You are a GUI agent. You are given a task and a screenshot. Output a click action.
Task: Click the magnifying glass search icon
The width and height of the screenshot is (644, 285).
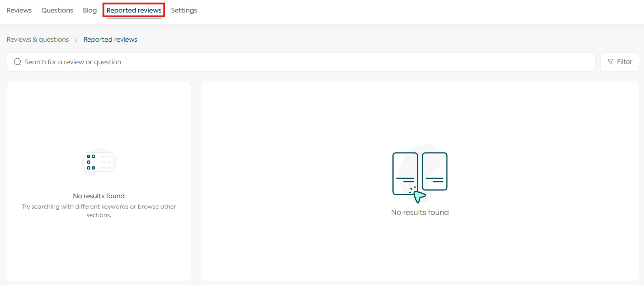18,62
